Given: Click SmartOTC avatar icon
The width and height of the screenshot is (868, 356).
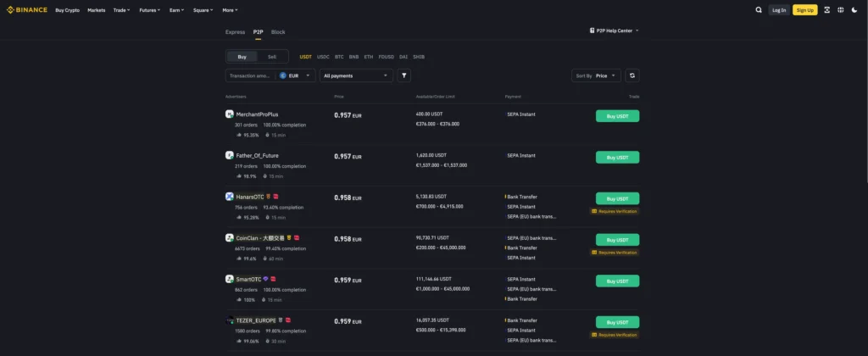Looking at the screenshot, I should point(229,279).
